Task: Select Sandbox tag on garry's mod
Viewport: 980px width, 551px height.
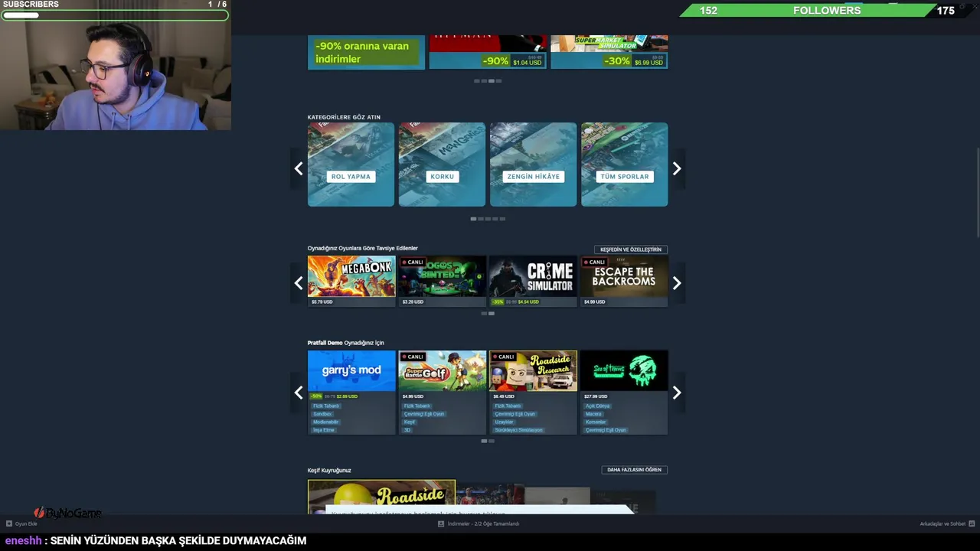Action: pos(322,414)
